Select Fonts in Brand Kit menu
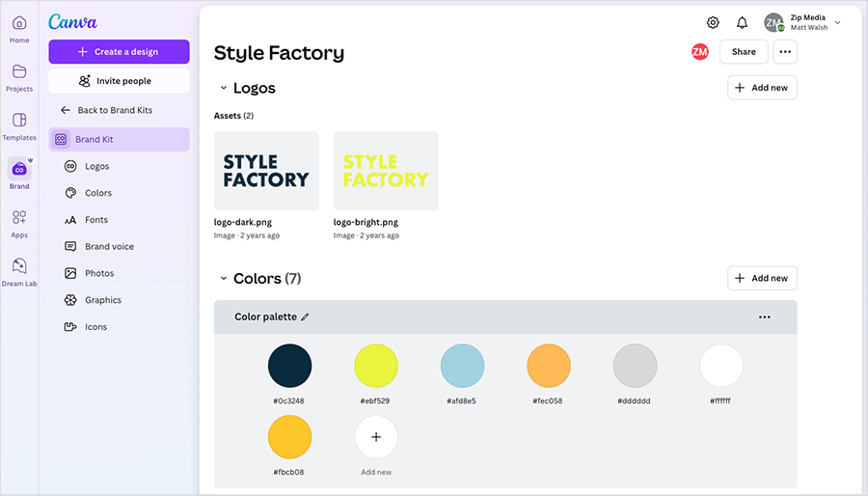Screen dimensions: 868x496 (96, 220)
